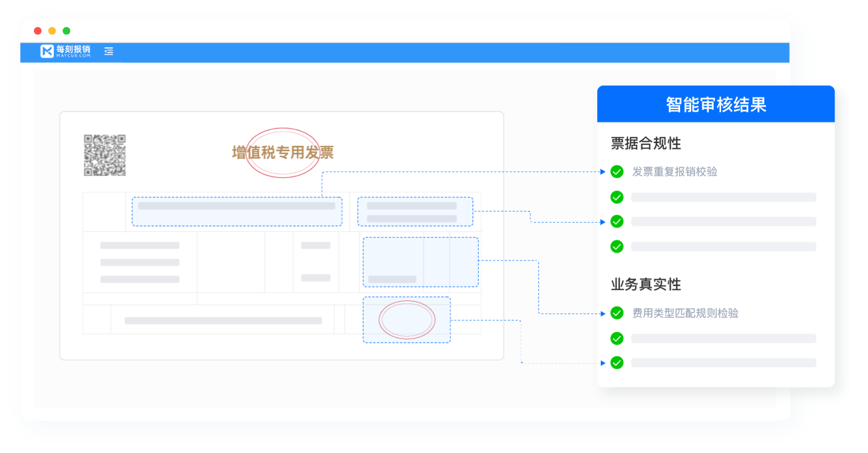
Task: Click green check next to 费用类型匹配规则检验
Action: (x=617, y=313)
